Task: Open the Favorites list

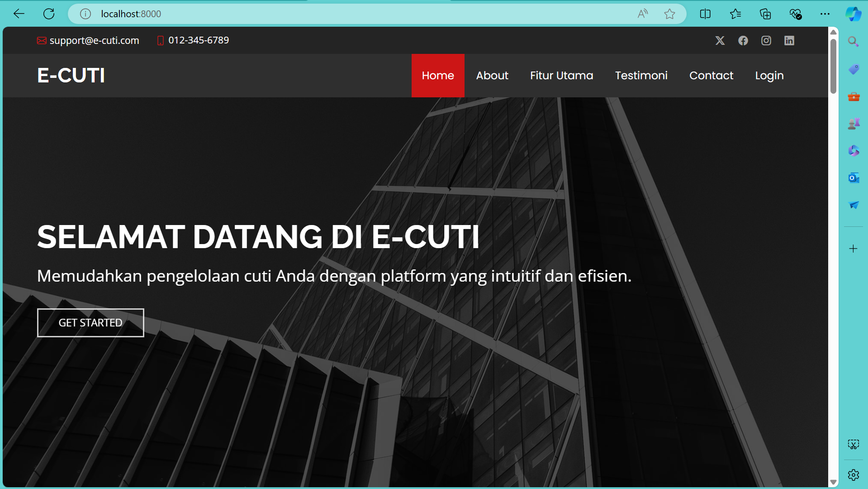Action: click(735, 14)
